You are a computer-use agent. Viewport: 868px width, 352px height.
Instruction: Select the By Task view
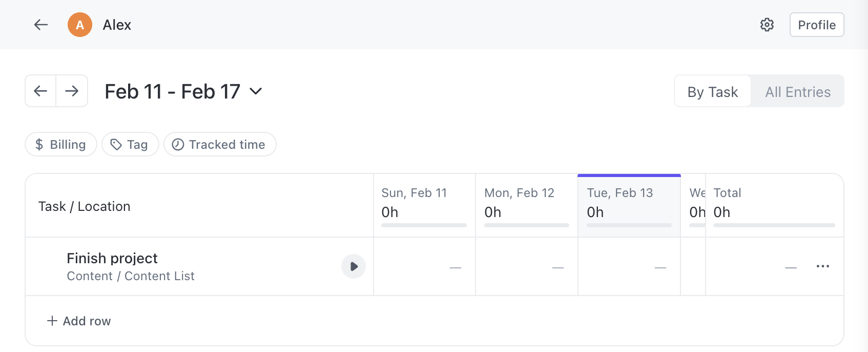click(x=713, y=91)
